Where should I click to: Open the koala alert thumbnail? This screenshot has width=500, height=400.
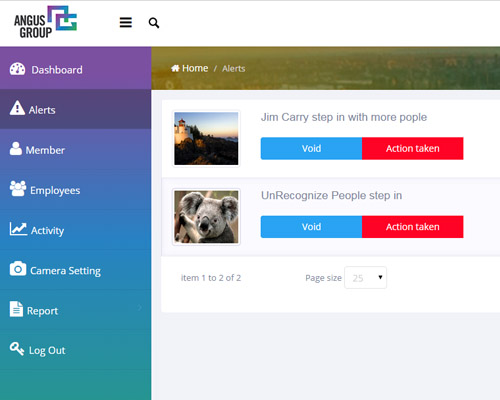tap(206, 217)
